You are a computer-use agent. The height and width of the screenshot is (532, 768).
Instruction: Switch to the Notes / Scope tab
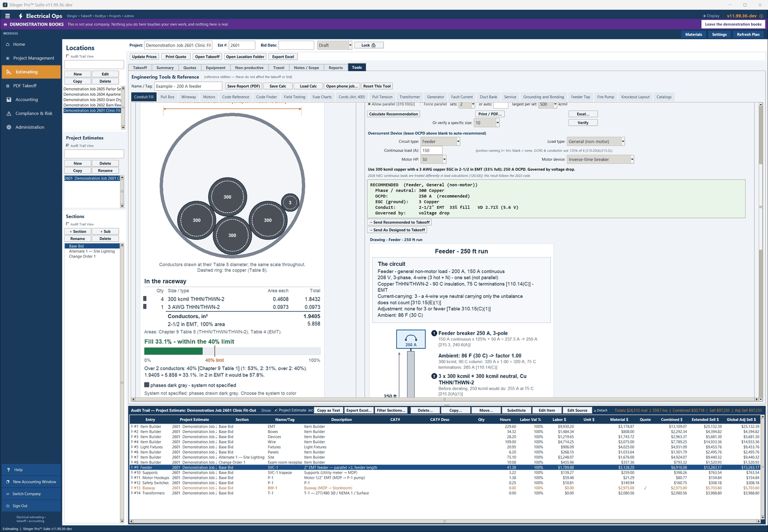coord(306,68)
